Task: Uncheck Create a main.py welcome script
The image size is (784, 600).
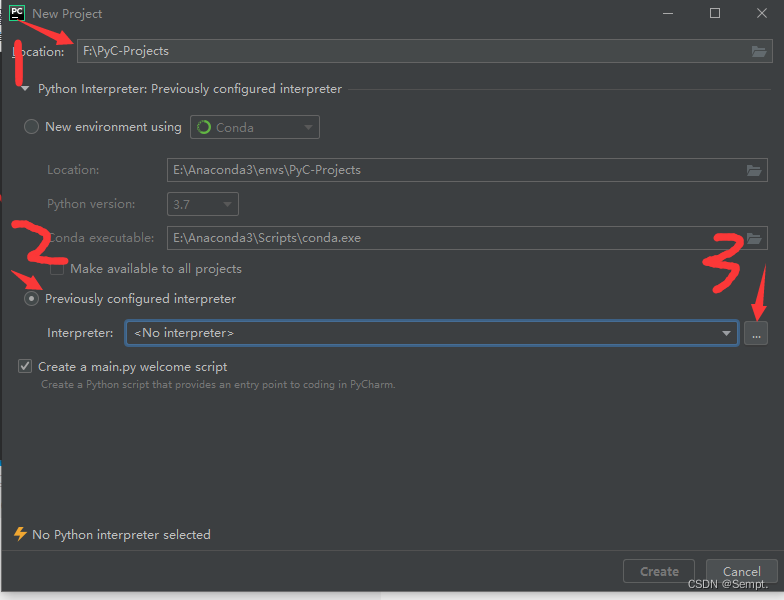Action: 25,366
